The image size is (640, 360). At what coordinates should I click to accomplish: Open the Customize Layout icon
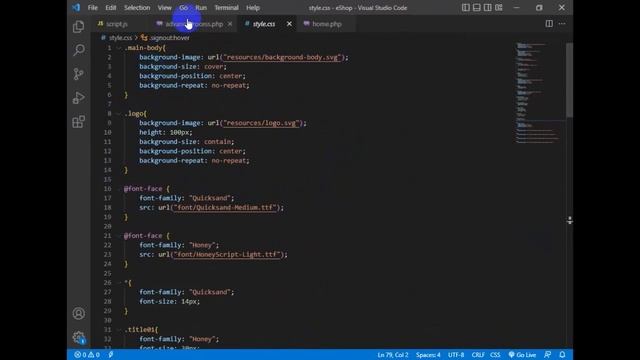click(498, 7)
